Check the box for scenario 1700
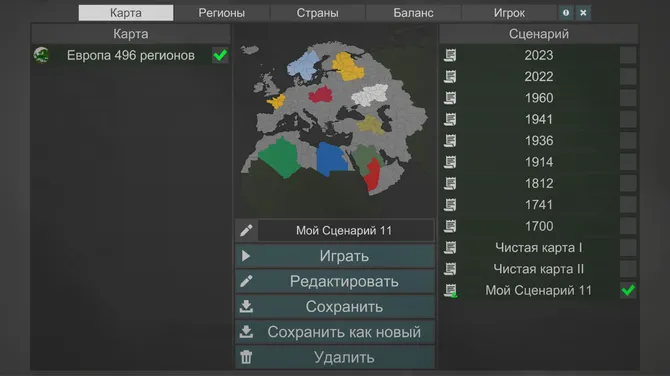This screenshot has height=376, width=670. (x=628, y=226)
